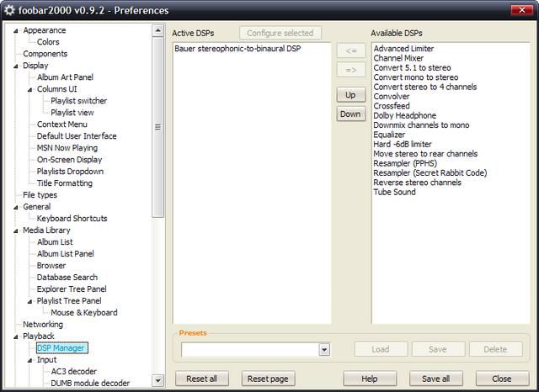Open Playlist view settings
The height and width of the screenshot is (392, 539).
[x=72, y=113]
